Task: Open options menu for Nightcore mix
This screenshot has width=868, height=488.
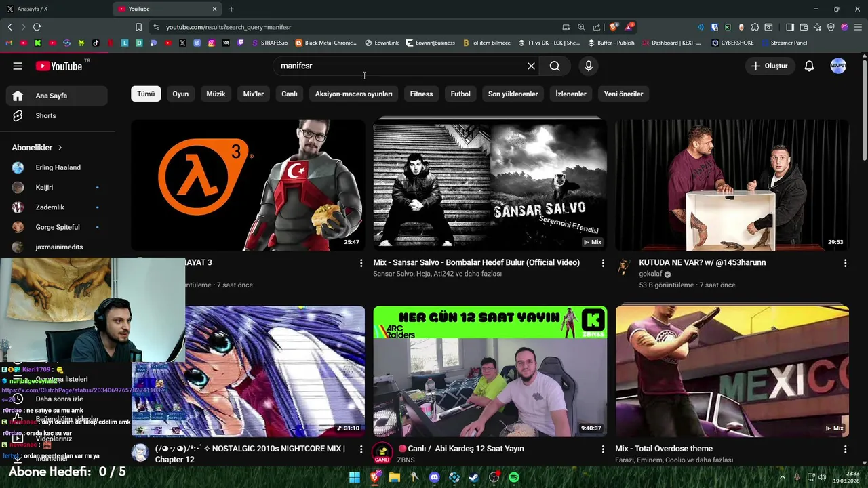Action: 361,449
